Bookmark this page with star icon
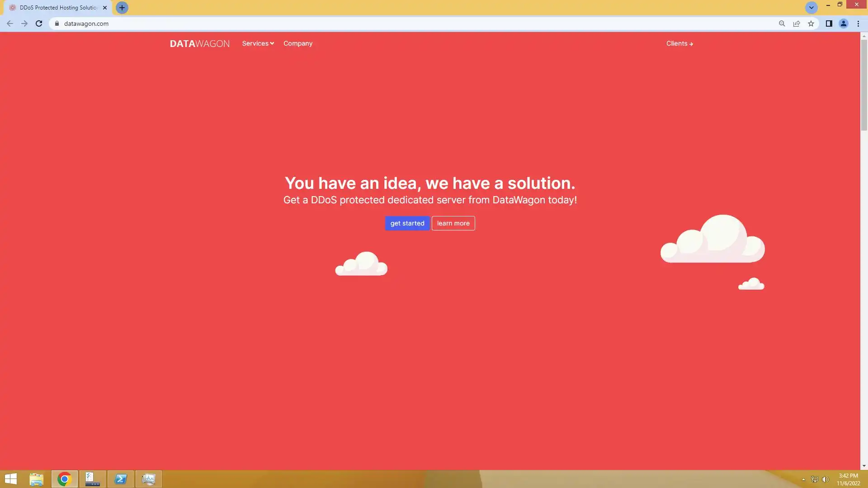 tap(811, 23)
